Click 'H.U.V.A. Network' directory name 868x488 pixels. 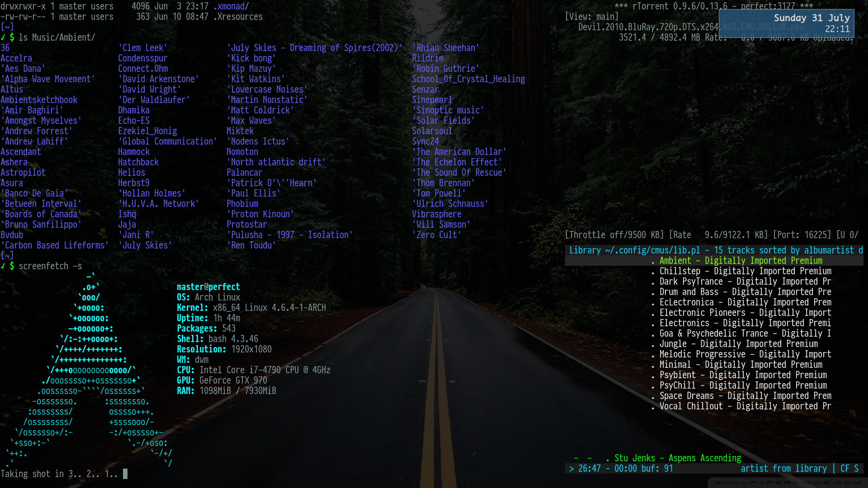pos(159,204)
